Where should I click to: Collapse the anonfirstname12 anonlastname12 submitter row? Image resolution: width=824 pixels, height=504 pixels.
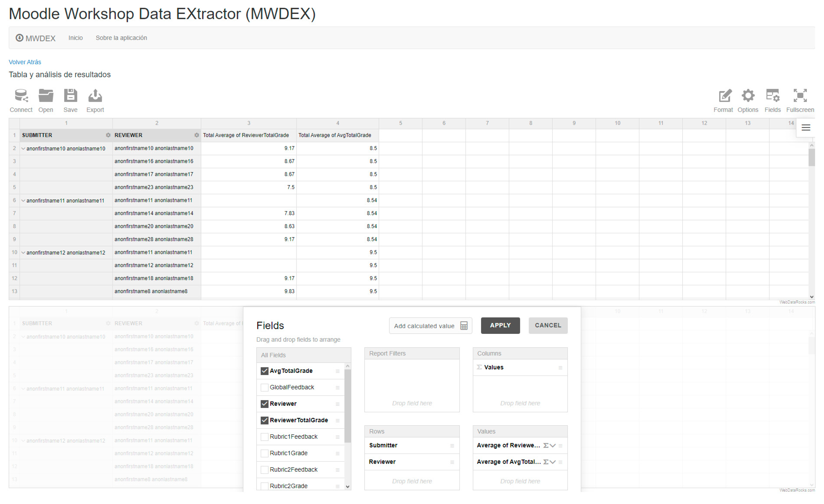tap(23, 253)
